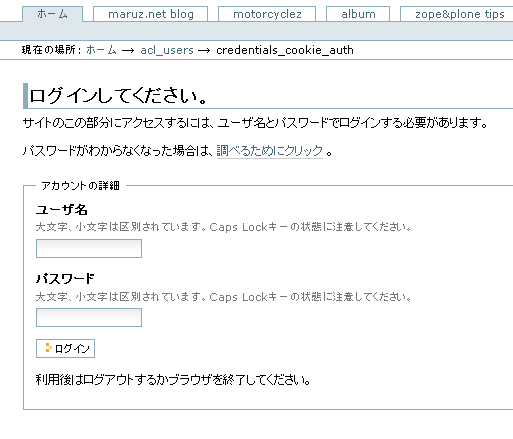The height and width of the screenshot is (439, 513).
Task: Click the arrow separator after ホーム breadcrumb
Action: coord(128,50)
